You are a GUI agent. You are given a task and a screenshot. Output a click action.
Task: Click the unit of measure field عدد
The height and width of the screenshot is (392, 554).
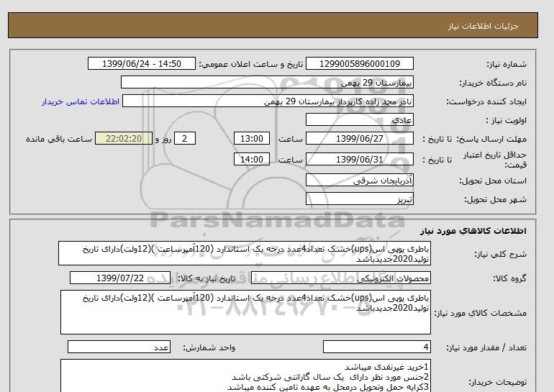tap(119, 347)
